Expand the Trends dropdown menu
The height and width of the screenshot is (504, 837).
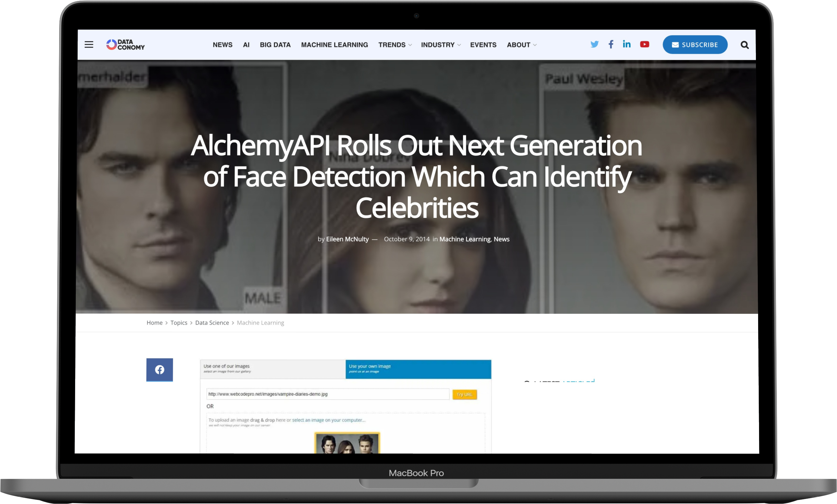click(x=395, y=45)
